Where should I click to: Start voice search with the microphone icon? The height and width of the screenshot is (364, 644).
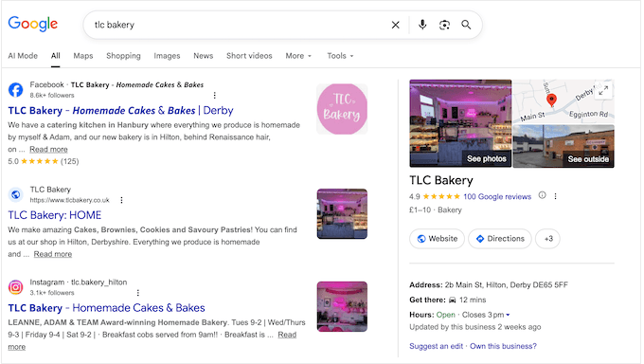click(x=422, y=25)
